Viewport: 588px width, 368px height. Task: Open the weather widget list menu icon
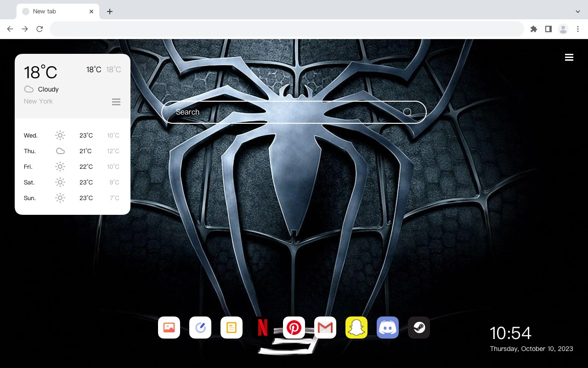click(x=116, y=102)
